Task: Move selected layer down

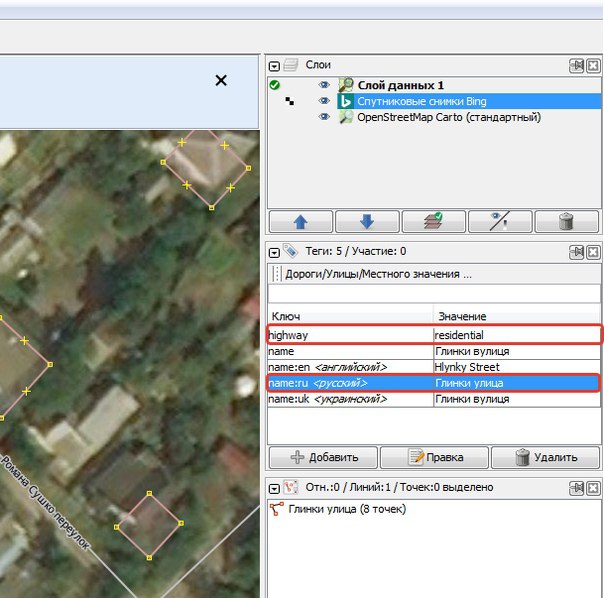Action: click(367, 222)
